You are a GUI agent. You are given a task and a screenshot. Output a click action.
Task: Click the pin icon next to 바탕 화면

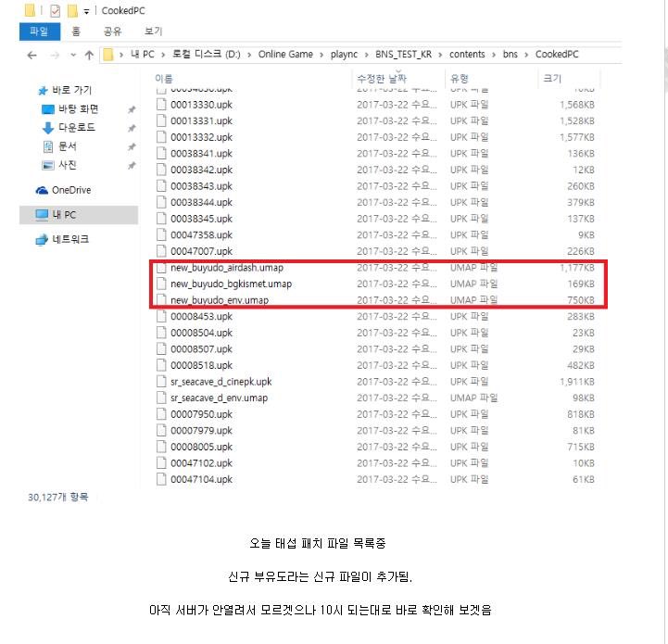pos(132,109)
